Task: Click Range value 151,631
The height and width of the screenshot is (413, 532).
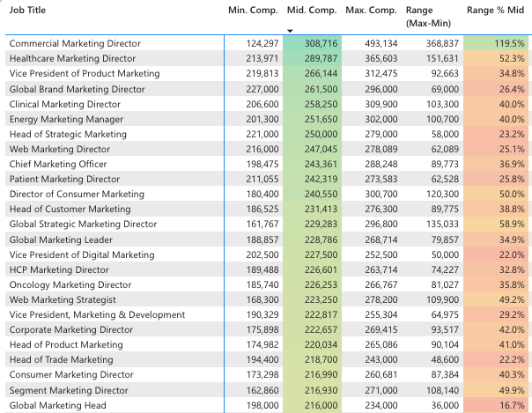Action: [442, 58]
